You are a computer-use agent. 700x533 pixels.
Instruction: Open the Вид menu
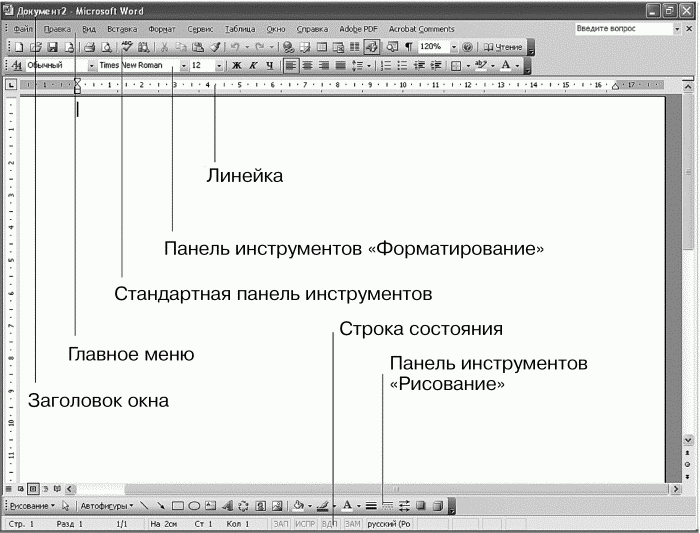pos(89,29)
